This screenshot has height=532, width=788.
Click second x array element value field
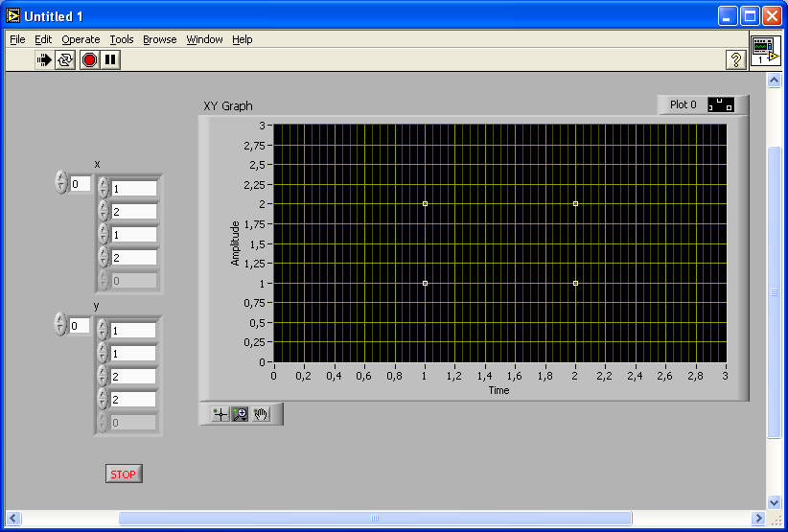pyautogui.click(x=133, y=211)
